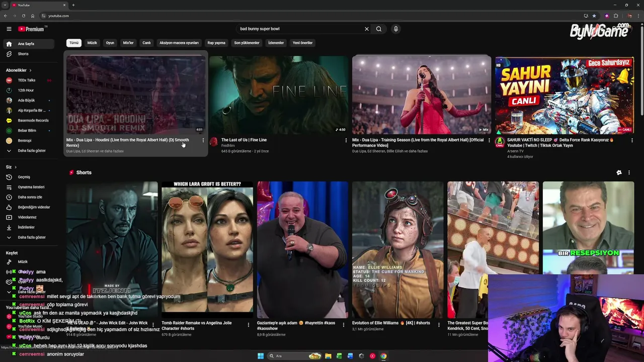Screen dimensions: 644x362
Task: Open browser extensions puzzle icon
Action: (x=616, y=16)
